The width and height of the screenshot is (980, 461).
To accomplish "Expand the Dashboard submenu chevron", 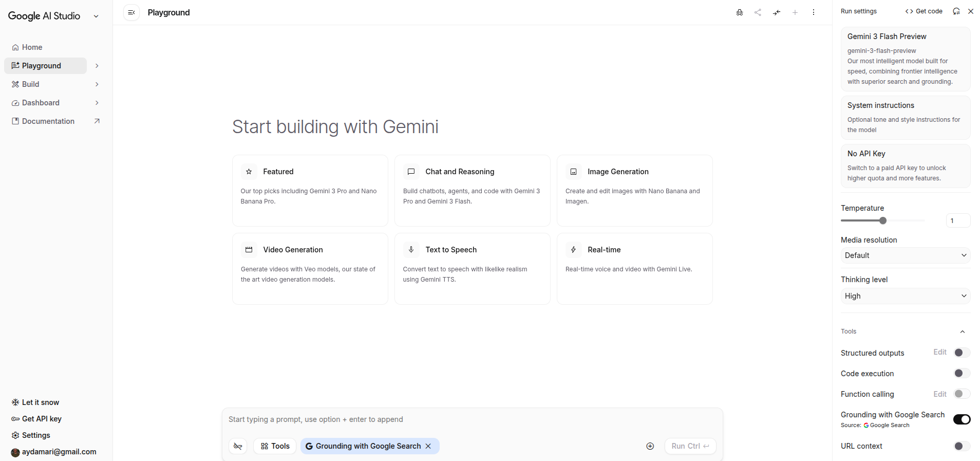I will coord(97,103).
